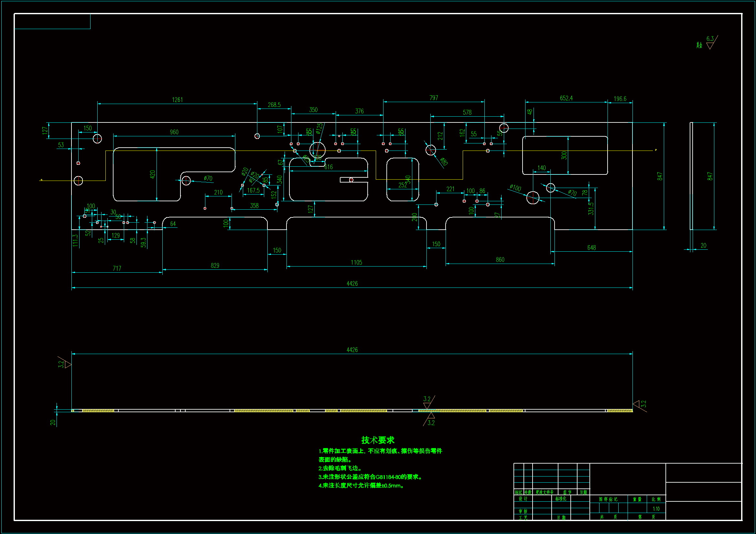Click the 设计 cell in the title block
The height and width of the screenshot is (534, 756).
[x=523, y=499]
